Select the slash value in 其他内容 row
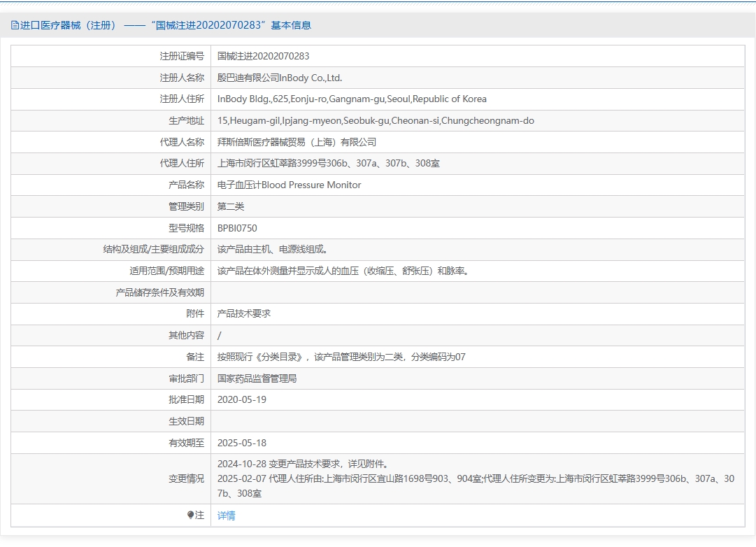Viewport: 756px width, 547px height. 220,336
